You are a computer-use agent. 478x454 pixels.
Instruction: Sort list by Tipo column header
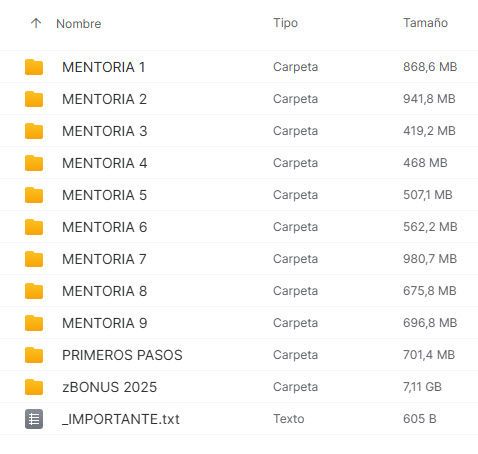[x=285, y=23]
